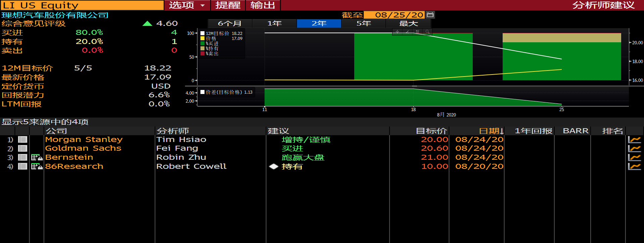Click the Morgan Stanley company link

[x=84, y=139]
